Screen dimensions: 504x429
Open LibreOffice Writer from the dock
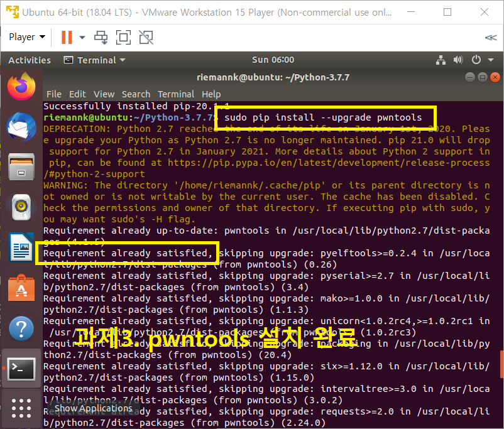[x=21, y=247]
